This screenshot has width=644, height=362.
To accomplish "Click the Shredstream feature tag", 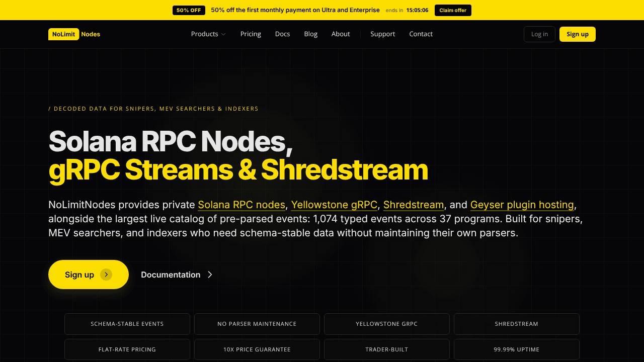I will tap(517, 324).
